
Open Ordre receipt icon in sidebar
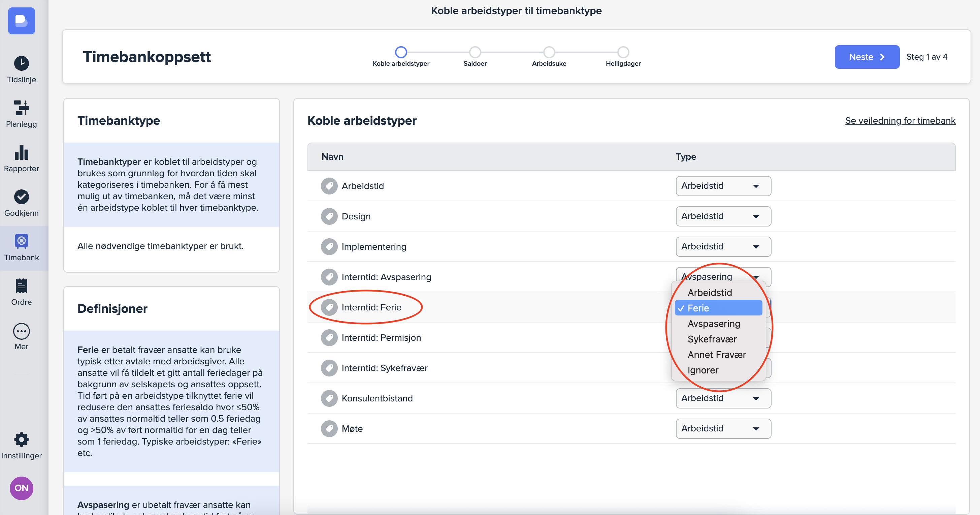(x=21, y=286)
